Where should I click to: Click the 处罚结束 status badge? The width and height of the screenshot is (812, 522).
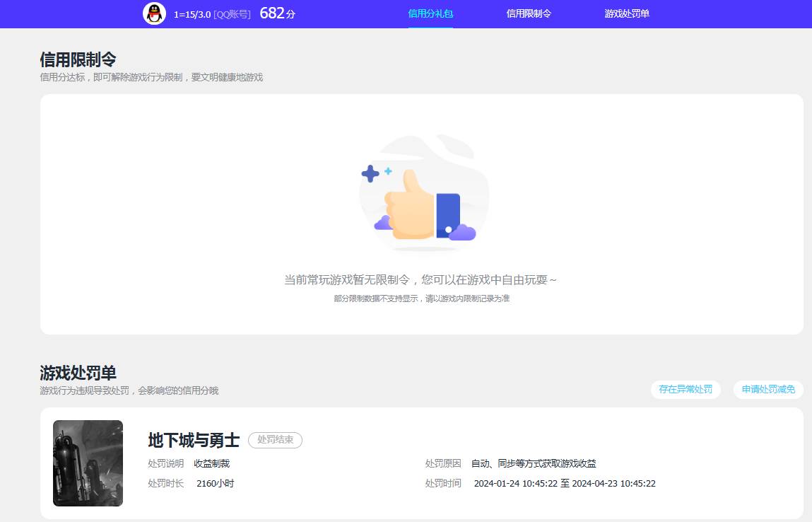pyautogui.click(x=275, y=440)
